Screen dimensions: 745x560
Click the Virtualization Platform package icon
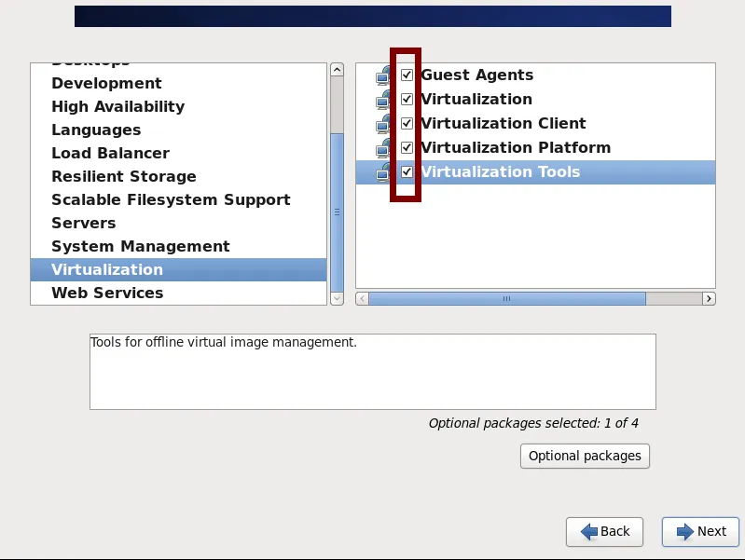pos(382,148)
